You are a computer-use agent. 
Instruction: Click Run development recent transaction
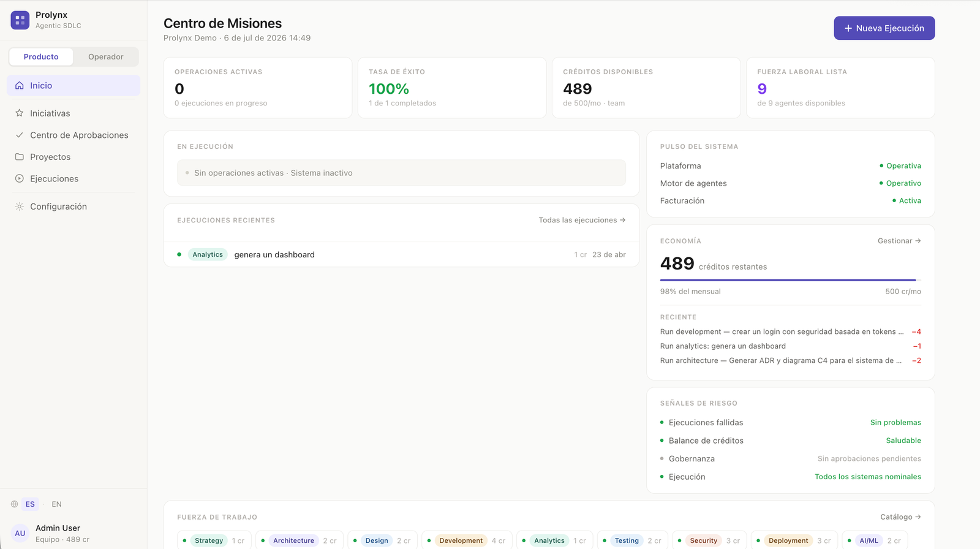click(790, 331)
